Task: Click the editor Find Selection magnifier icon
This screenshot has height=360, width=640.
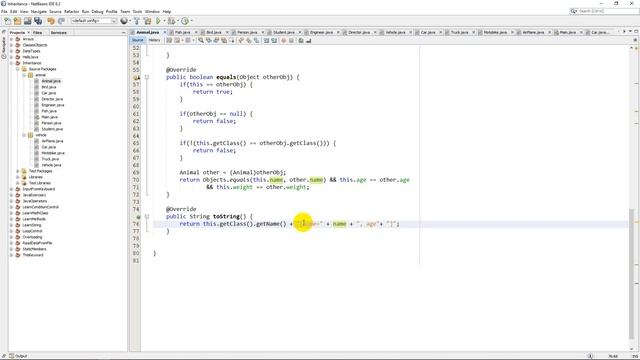Action: coord(201,40)
